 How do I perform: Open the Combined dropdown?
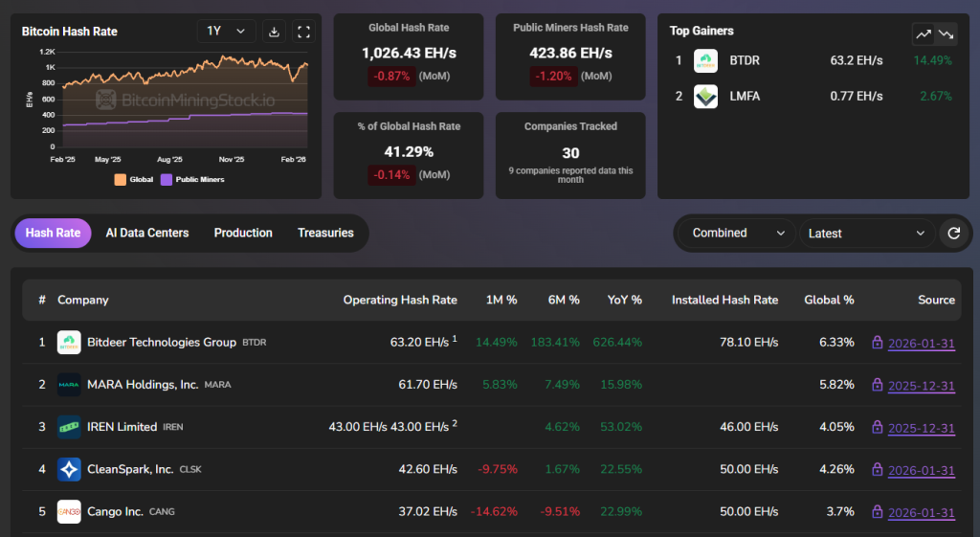pyautogui.click(x=736, y=233)
